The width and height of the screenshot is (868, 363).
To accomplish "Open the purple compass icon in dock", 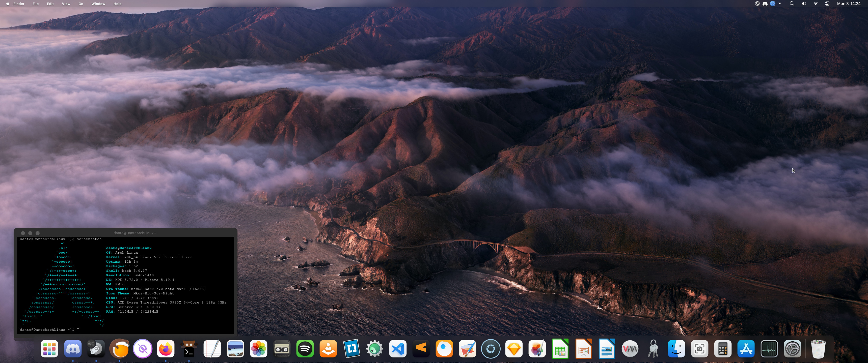I will (143, 349).
